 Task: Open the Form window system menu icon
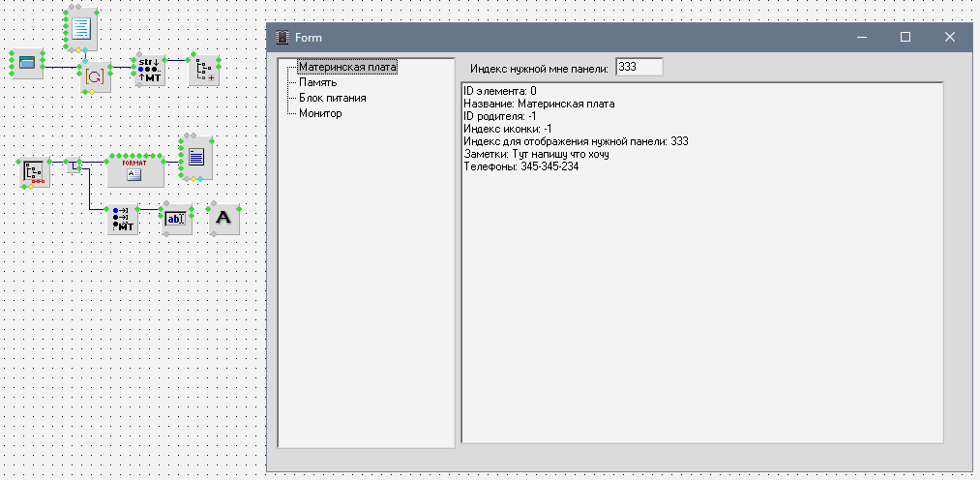tap(282, 38)
